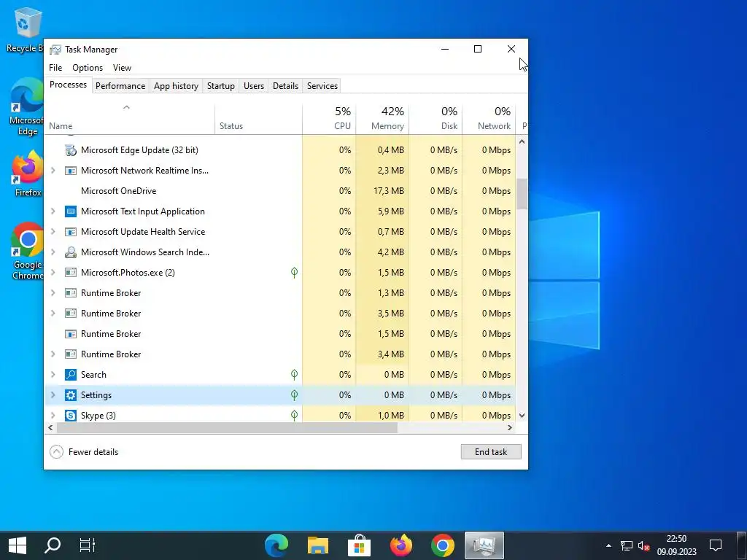Open File Explorer from the taskbar
The height and width of the screenshot is (560, 747).
click(318, 545)
